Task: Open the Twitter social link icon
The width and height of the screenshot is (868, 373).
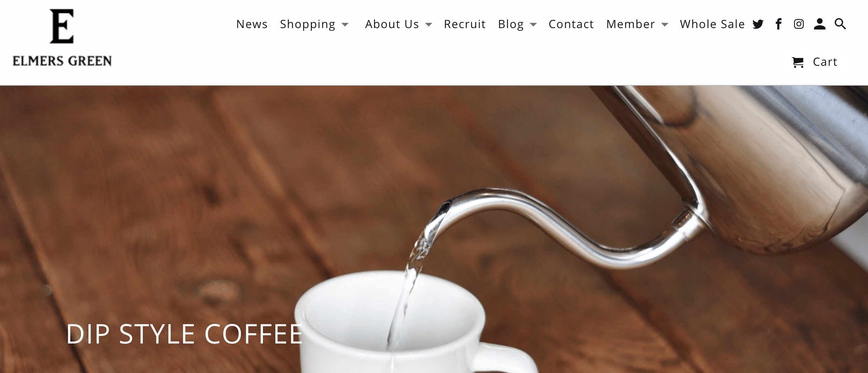Action: [758, 24]
